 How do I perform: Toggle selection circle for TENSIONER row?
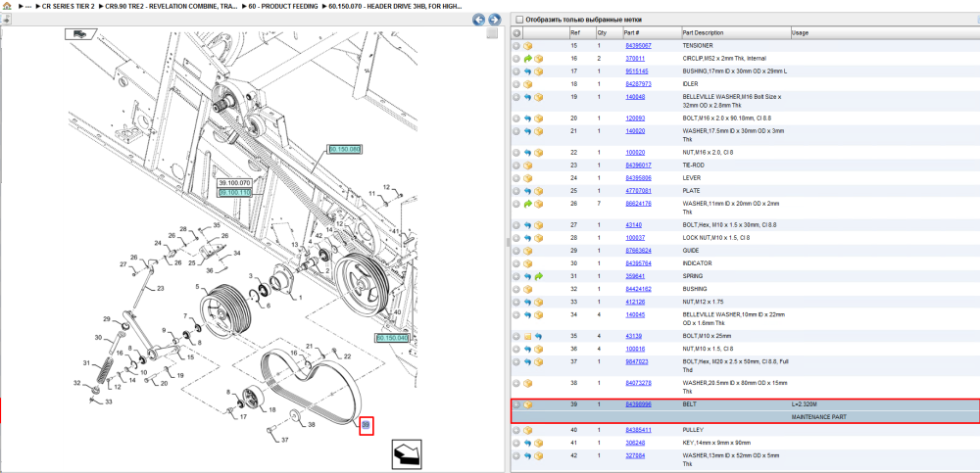(x=516, y=46)
